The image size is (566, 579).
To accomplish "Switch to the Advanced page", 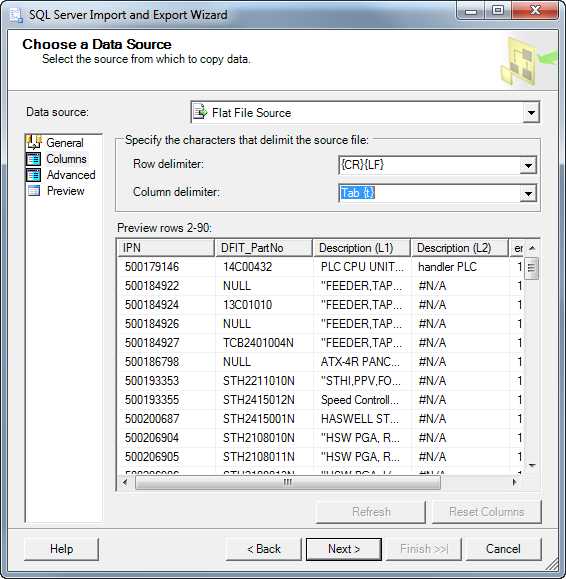I will [x=71, y=175].
